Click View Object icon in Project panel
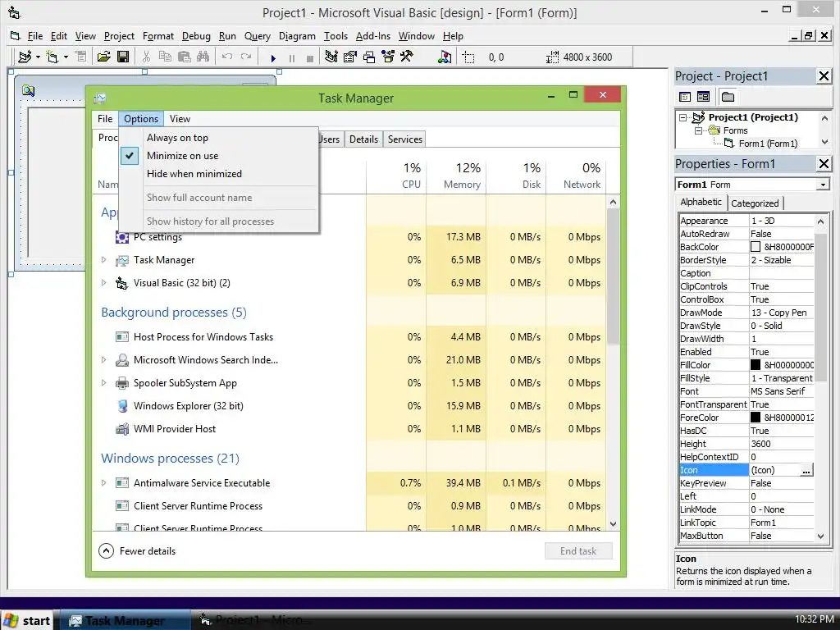The image size is (840, 630). (x=703, y=97)
